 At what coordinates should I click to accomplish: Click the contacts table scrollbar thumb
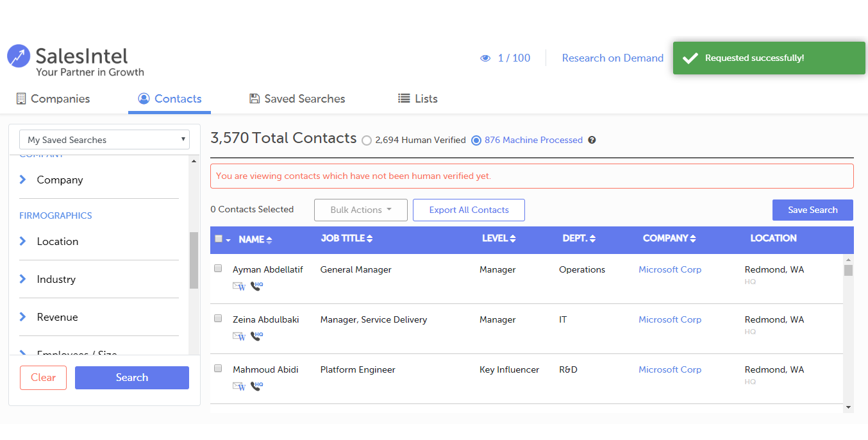[x=848, y=270]
